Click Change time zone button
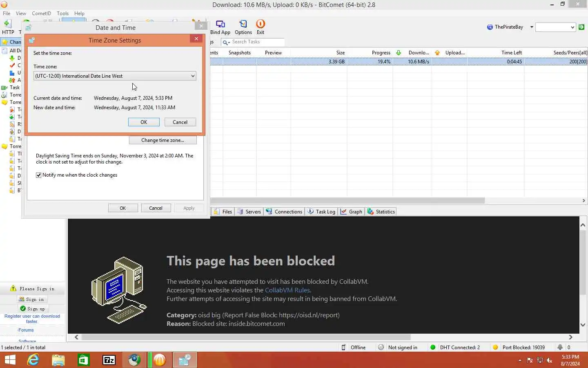 point(163,140)
